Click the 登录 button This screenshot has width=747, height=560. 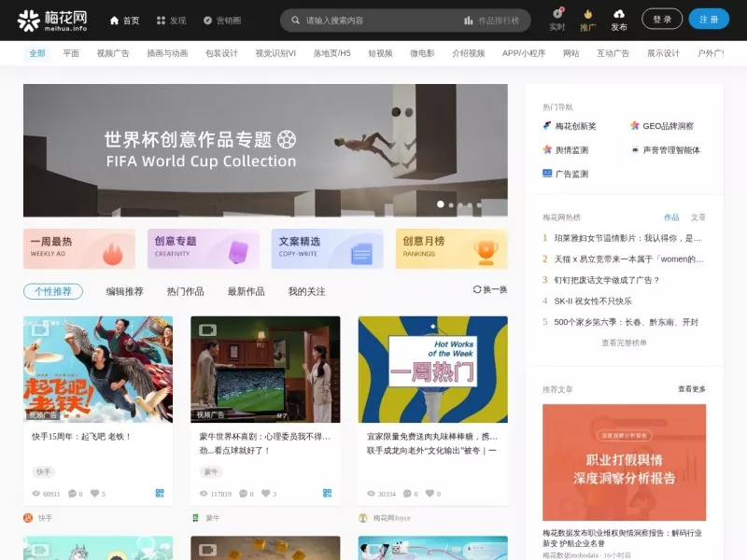click(x=662, y=20)
